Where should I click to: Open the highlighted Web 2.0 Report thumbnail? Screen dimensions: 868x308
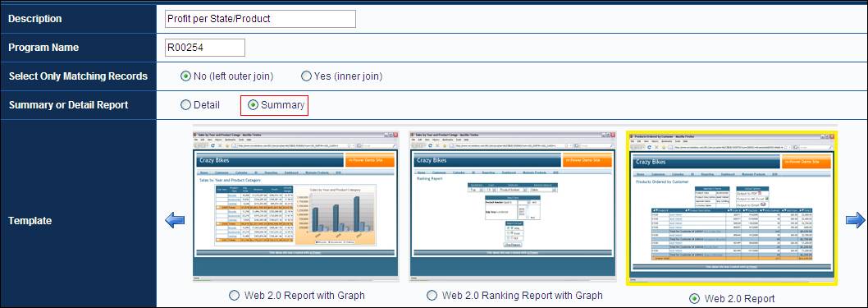(731, 209)
